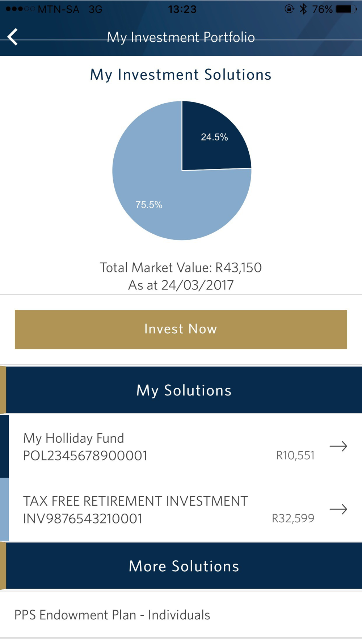Image resolution: width=362 pixels, height=644 pixels.
Task: Tap the rotation lock status icon
Action: [289, 9]
